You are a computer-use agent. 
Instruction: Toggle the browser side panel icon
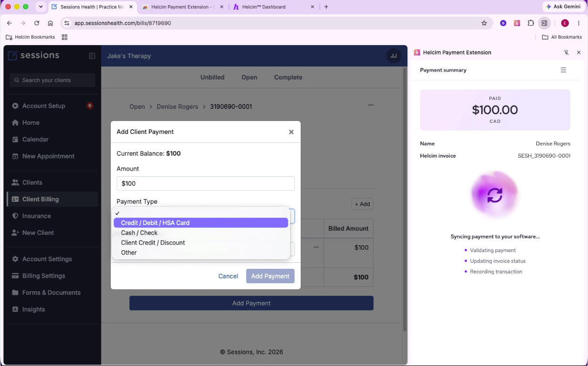(x=544, y=23)
